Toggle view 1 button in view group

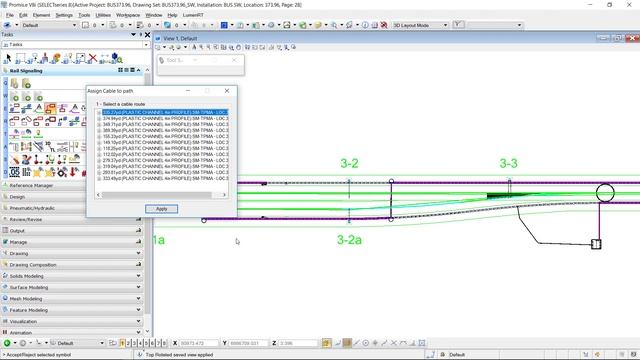click(122, 343)
